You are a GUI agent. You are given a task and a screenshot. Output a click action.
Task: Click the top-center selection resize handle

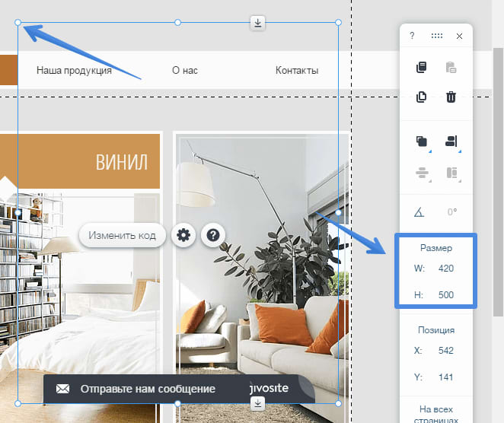coord(177,23)
